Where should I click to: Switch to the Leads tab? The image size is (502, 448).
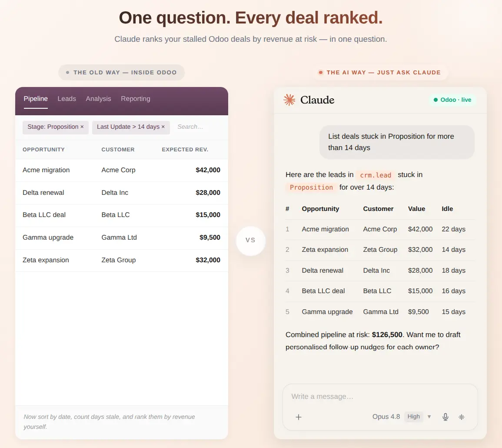[66, 99]
